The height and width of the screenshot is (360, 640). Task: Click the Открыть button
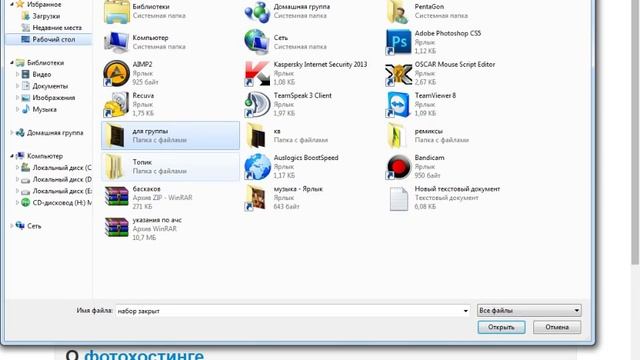pyautogui.click(x=501, y=327)
